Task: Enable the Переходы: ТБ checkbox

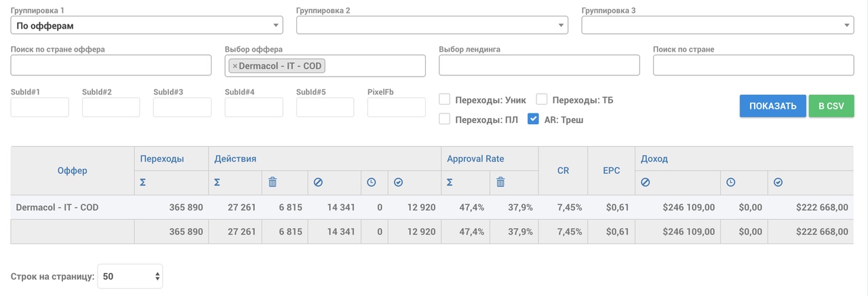Action: coord(542,100)
